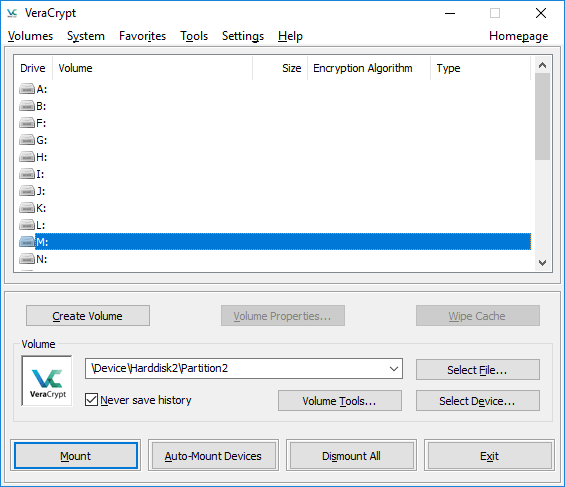The width and height of the screenshot is (565, 487).
Task: Click the Size column header
Action: [280, 68]
